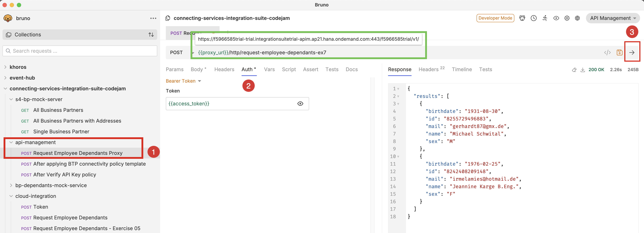
Task: Open the response Tests tab
Action: (486, 69)
